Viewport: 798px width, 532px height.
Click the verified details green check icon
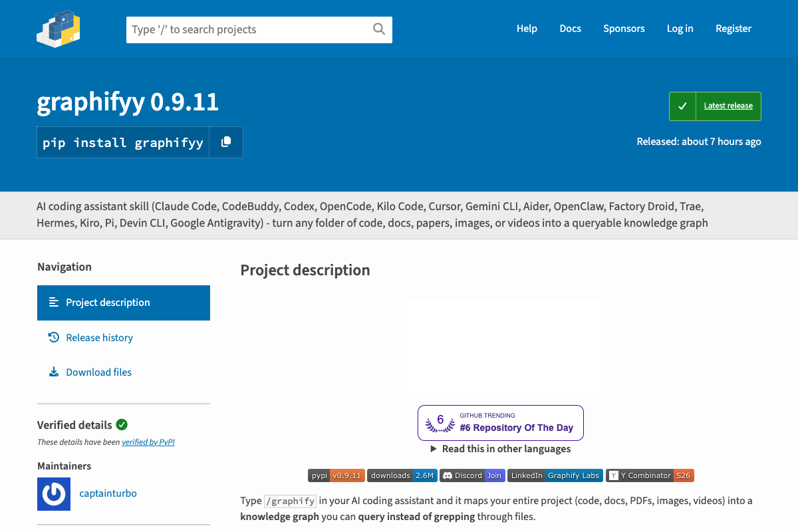[x=122, y=424]
